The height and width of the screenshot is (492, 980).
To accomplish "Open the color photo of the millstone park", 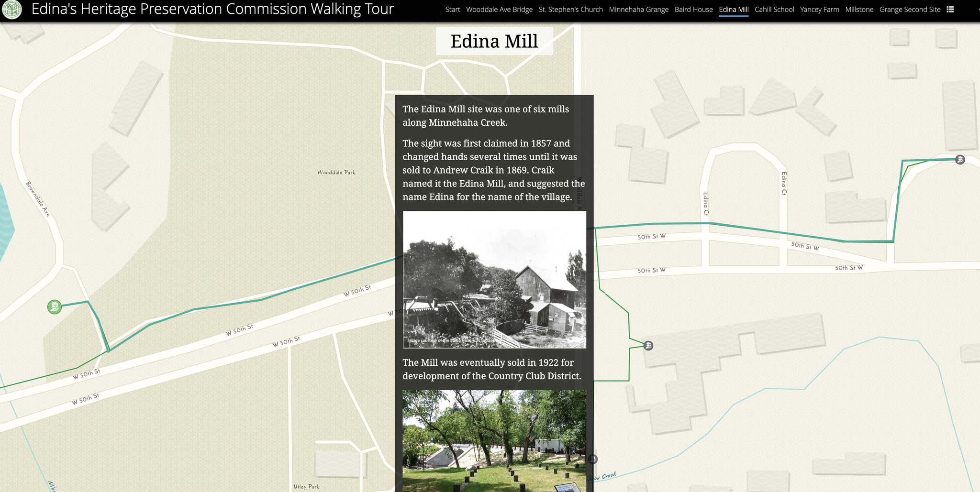I will 494,440.
